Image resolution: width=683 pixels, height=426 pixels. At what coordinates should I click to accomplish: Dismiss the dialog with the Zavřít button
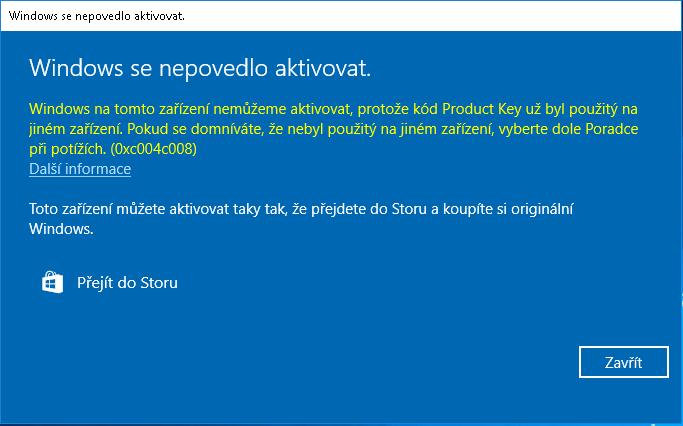(x=623, y=362)
